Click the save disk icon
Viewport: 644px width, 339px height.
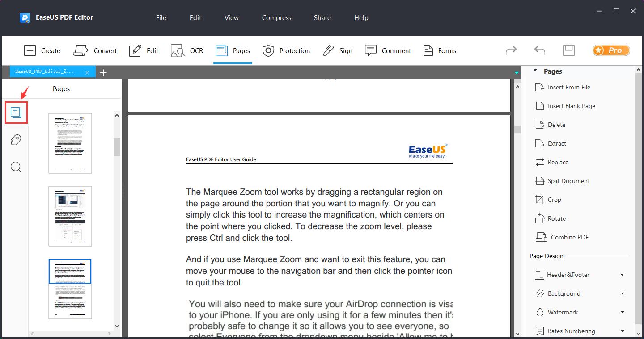pyautogui.click(x=569, y=50)
